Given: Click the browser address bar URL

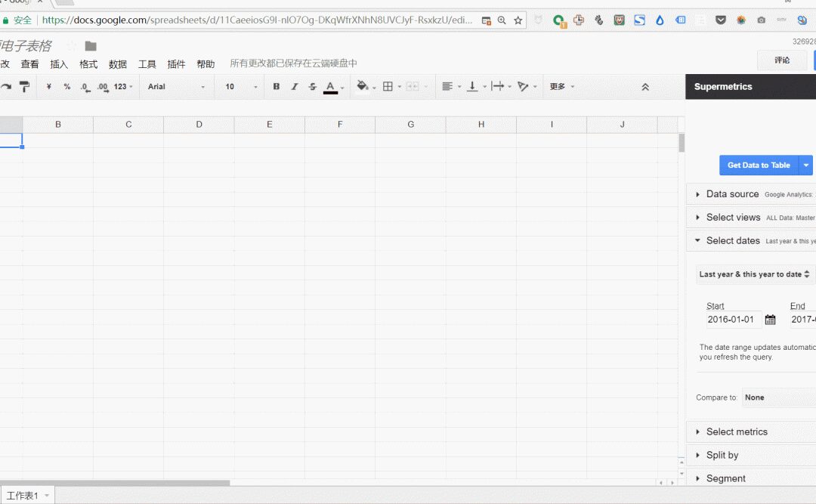Looking at the screenshot, I should click(x=257, y=20).
